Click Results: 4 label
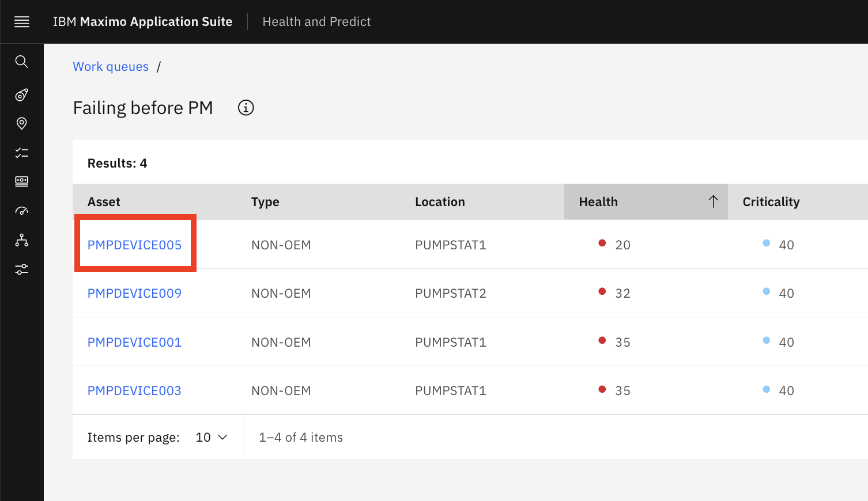This screenshot has width=868, height=501. pos(117,163)
